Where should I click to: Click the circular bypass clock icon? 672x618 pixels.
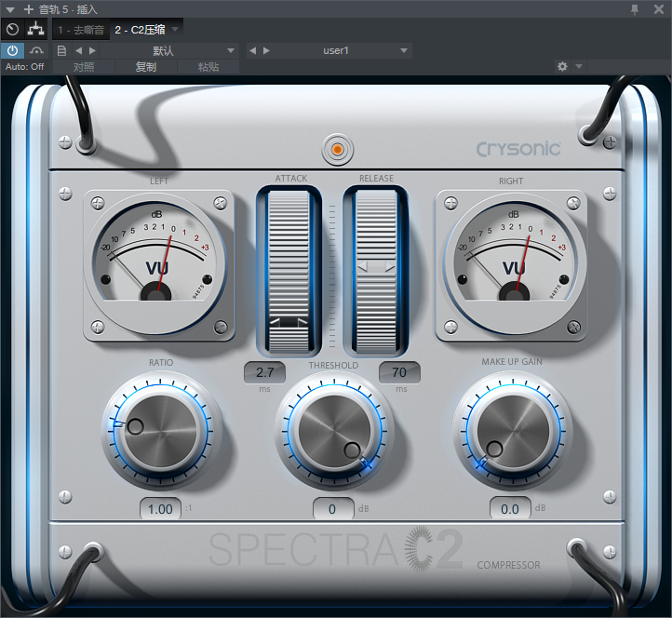pyautogui.click(x=12, y=29)
